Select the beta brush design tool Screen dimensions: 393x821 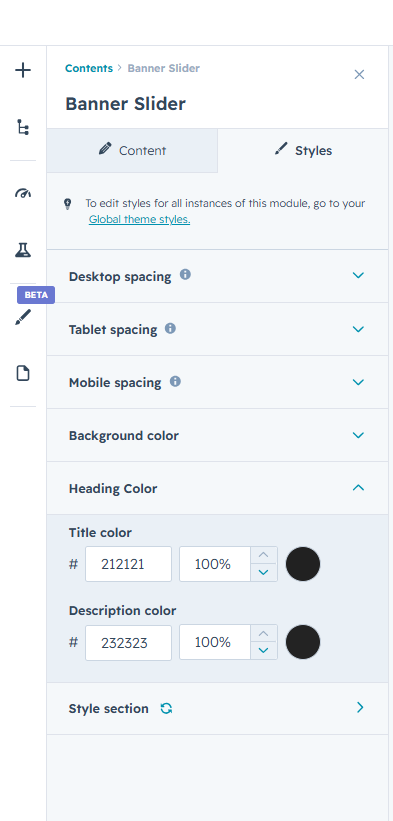pyautogui.click(x=23, y=317)
